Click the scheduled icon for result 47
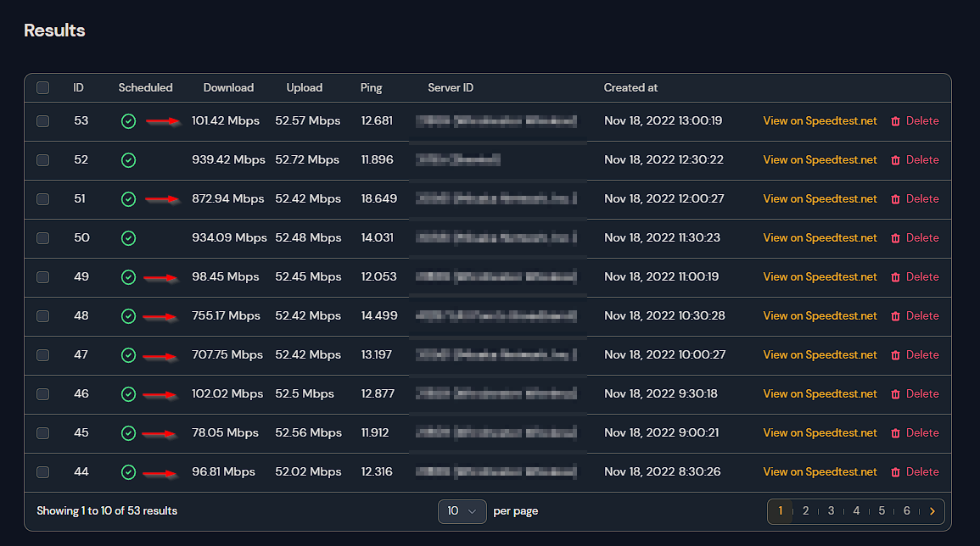980x546 pixels. tap(128, 354)
